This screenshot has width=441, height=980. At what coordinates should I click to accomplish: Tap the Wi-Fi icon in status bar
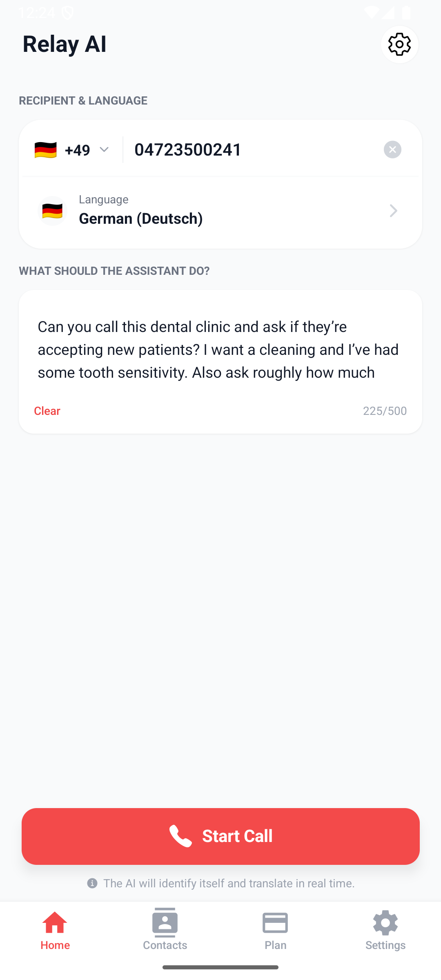[x=371, y=13]
